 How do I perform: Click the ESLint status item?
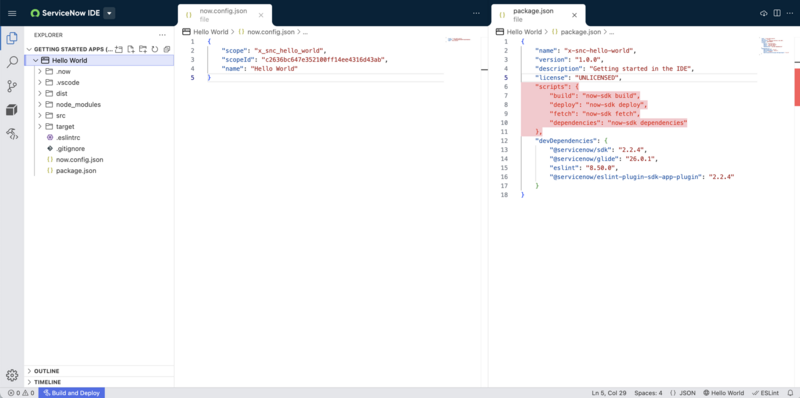click(x=765, y=393)
